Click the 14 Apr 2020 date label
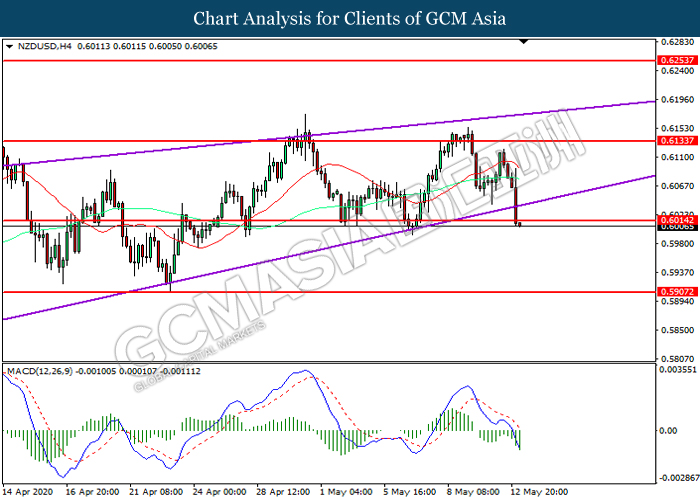 28,492
